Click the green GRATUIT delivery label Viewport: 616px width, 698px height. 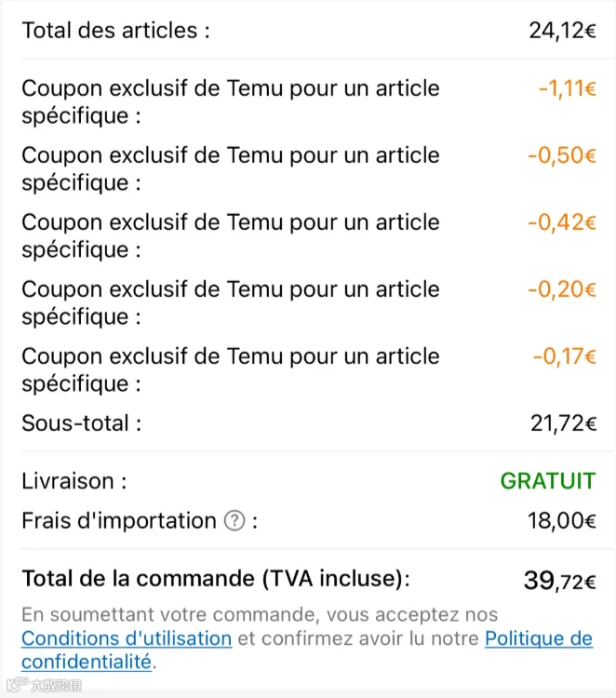click(548, 481)
